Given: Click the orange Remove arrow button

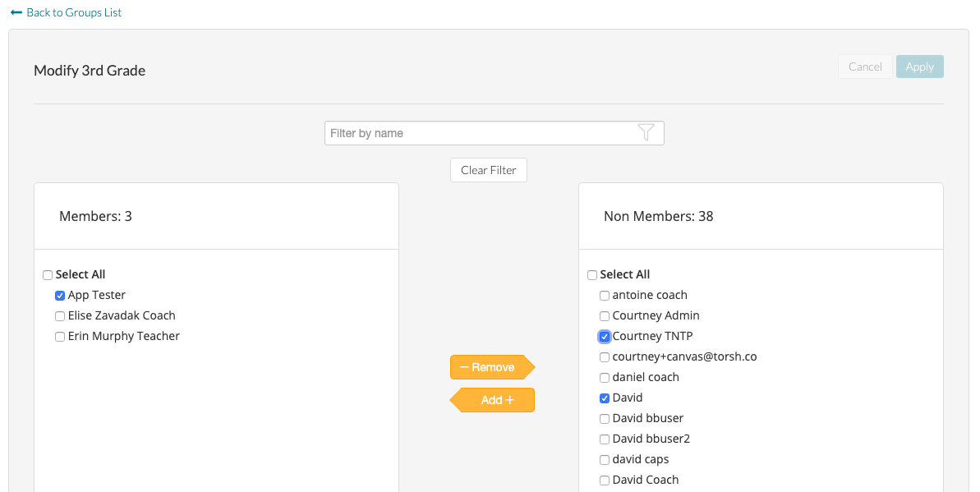Looking at the screenshot, I should tap(491, 367).
